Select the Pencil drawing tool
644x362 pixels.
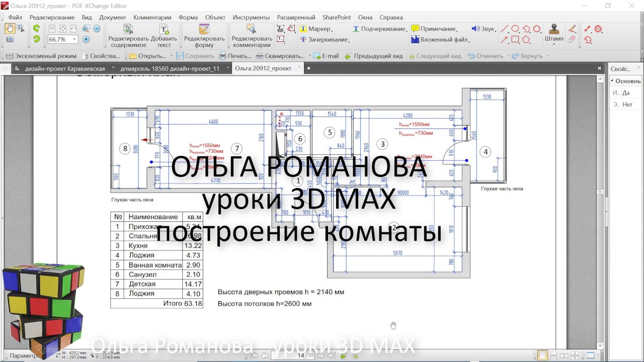pos(572,29)
